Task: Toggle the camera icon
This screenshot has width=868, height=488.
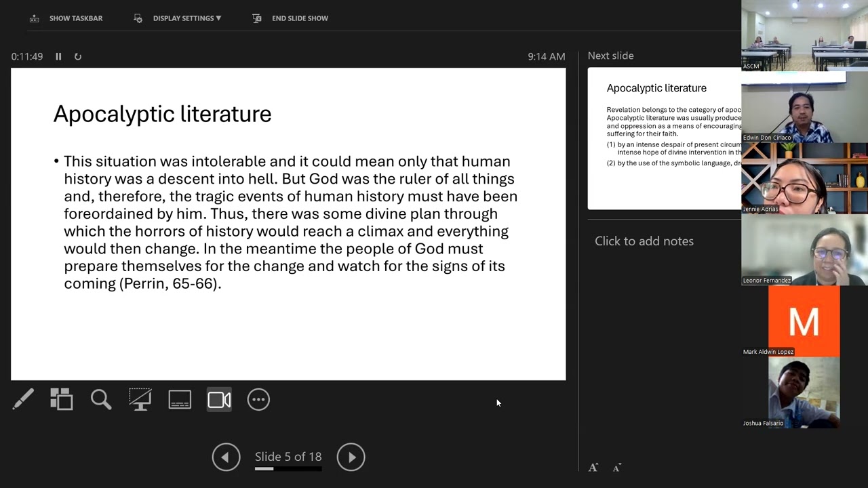Action: 219,400
